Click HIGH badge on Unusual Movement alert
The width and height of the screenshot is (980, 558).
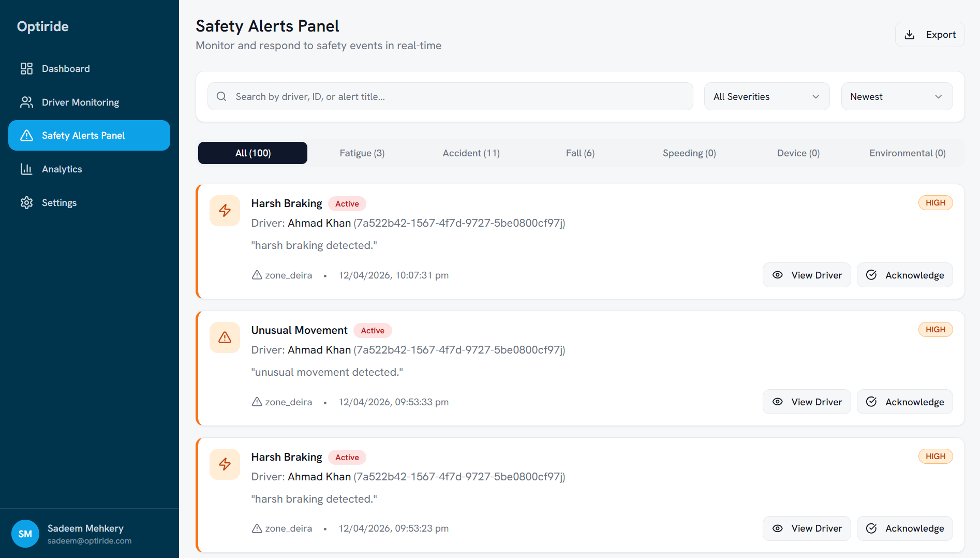[935, 330]
